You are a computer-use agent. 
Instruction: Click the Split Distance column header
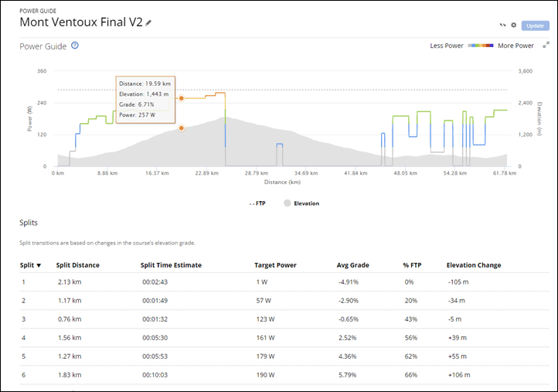tap(77, 265)
